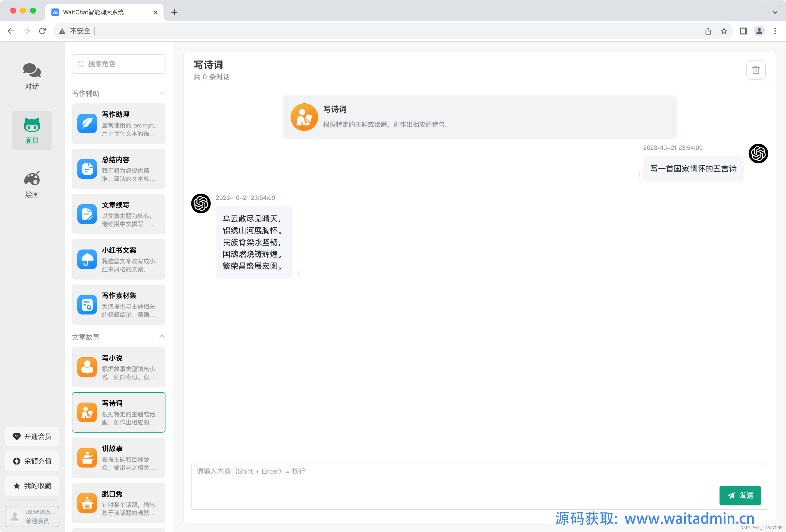Screen dimensions: 786x532
Task: Select the 讲故事 role card title
Action: point(112,449)
